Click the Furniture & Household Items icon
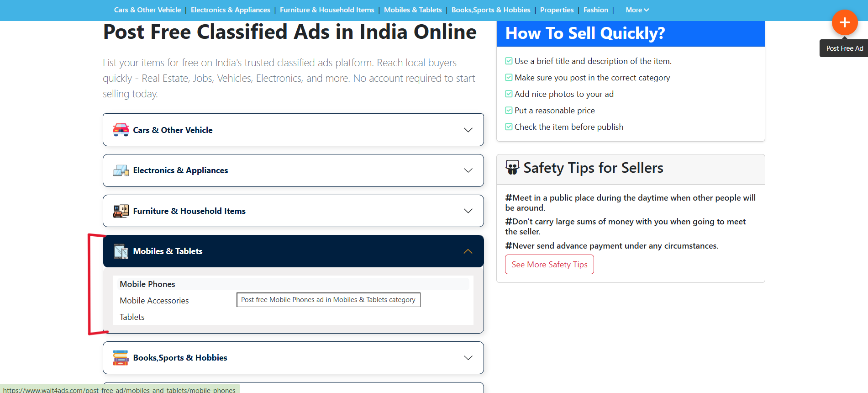The height and width of the screenshot is (393, 868). [121, 211]
